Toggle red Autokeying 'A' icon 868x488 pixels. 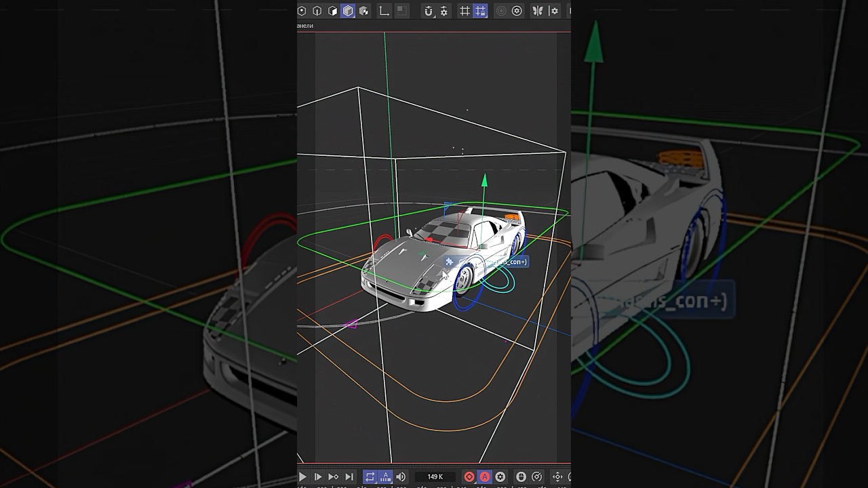pos(485,477)
